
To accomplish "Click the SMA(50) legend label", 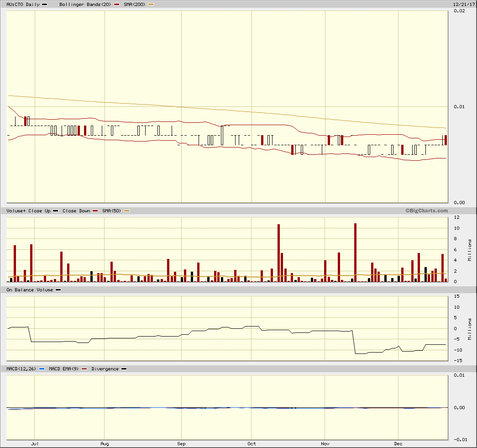I will (111, 211).
